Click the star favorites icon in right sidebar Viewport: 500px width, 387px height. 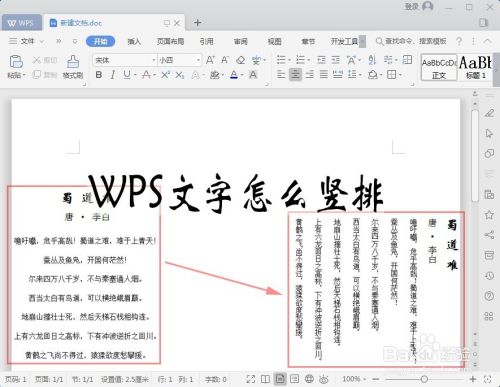(489, 215)
